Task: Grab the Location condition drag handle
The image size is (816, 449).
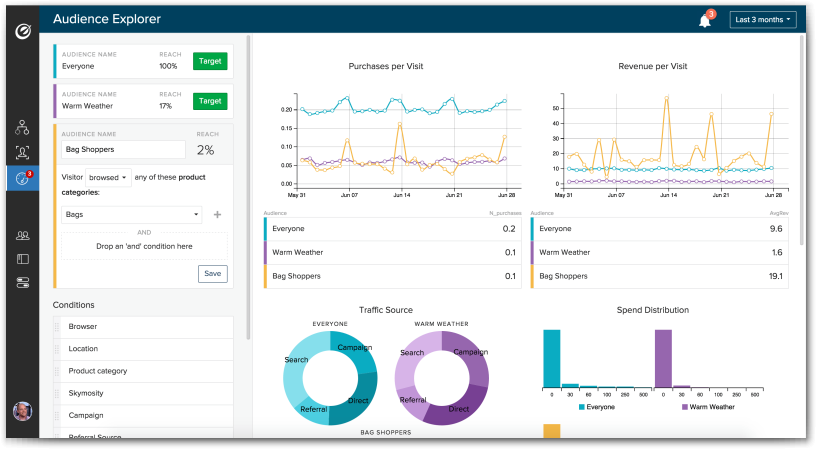Action: [x=57, y=349]
